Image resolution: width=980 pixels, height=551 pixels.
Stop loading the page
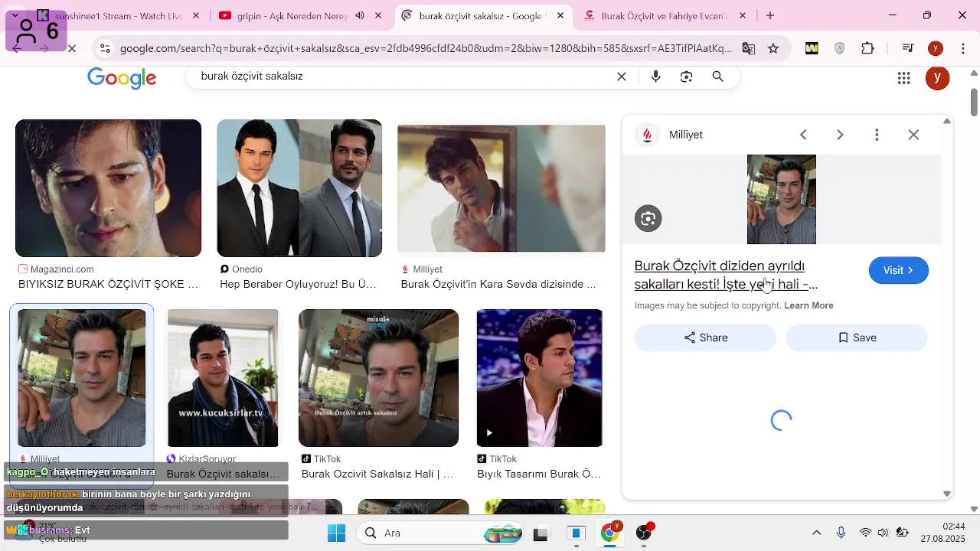point(71,48)
